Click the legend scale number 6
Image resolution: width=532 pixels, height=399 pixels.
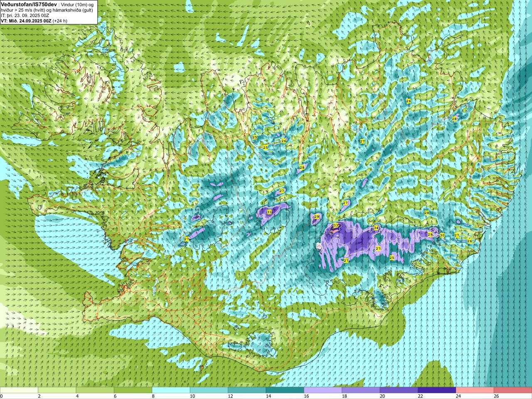click(x=115, y=396)
